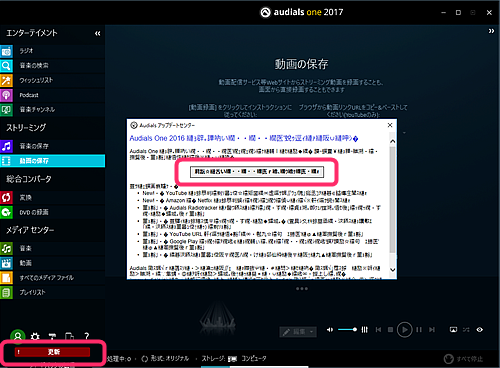Open the equalizer icon next to volume
Screen dimensions: 500x368
(365, 330)
